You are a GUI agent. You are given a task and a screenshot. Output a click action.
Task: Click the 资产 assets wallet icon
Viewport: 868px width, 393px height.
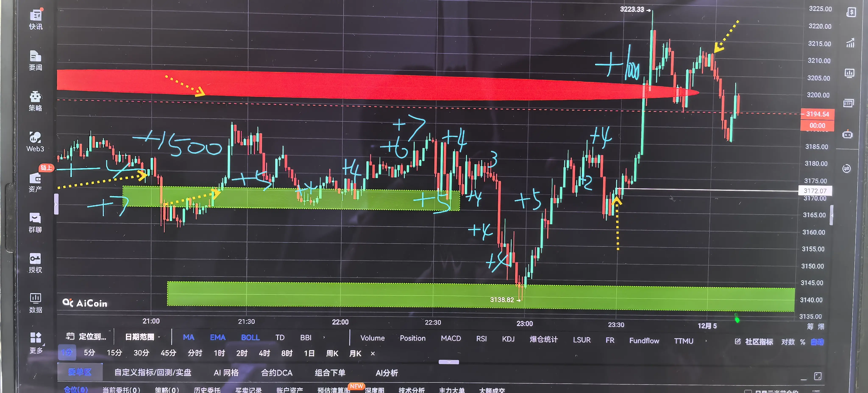coord(35,179)
